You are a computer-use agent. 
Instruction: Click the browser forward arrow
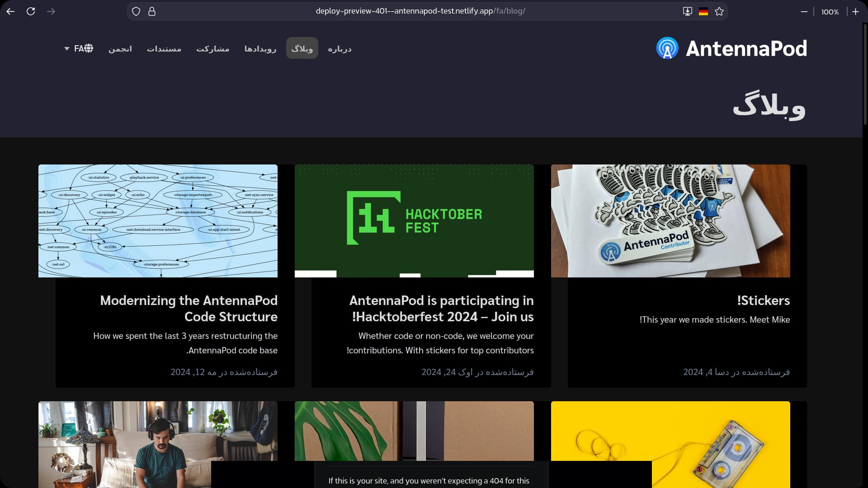(51, 11)
